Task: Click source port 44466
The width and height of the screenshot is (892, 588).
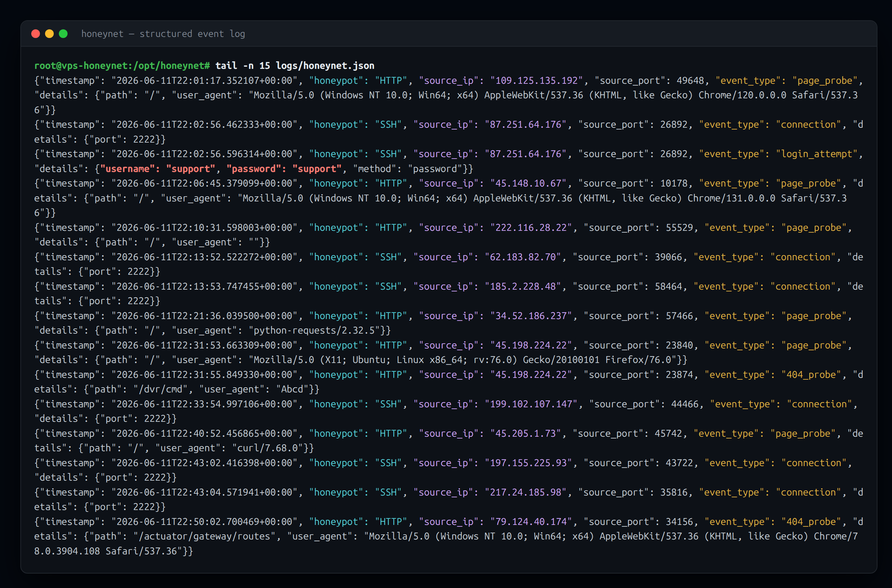Action: [685, 405]
